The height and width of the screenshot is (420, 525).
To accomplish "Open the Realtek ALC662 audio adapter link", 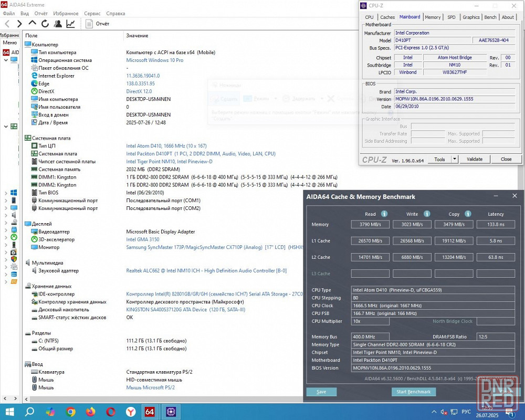I will pos(206,270).
